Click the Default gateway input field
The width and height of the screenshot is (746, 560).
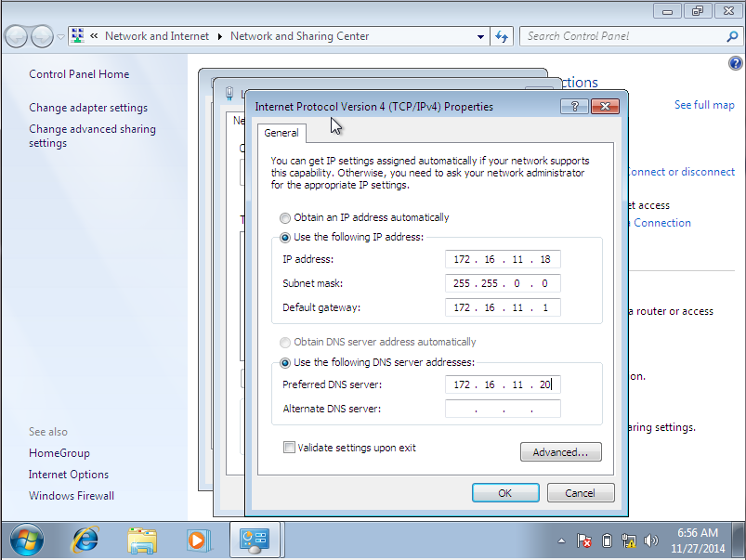(x=503, y=307)
